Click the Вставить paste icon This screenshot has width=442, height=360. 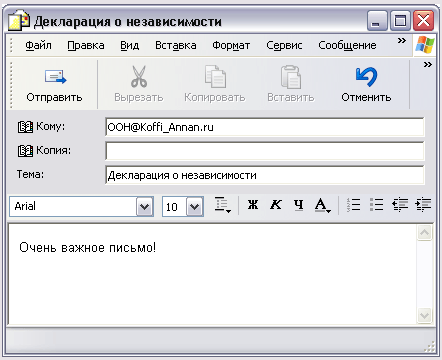(x=291, y=77)
